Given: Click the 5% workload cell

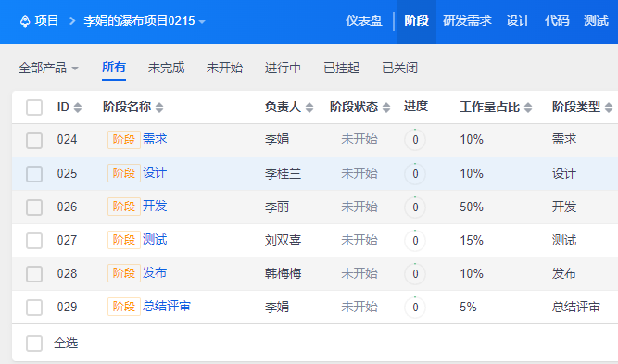Looking at the screenshot, I should coord(468,308).
